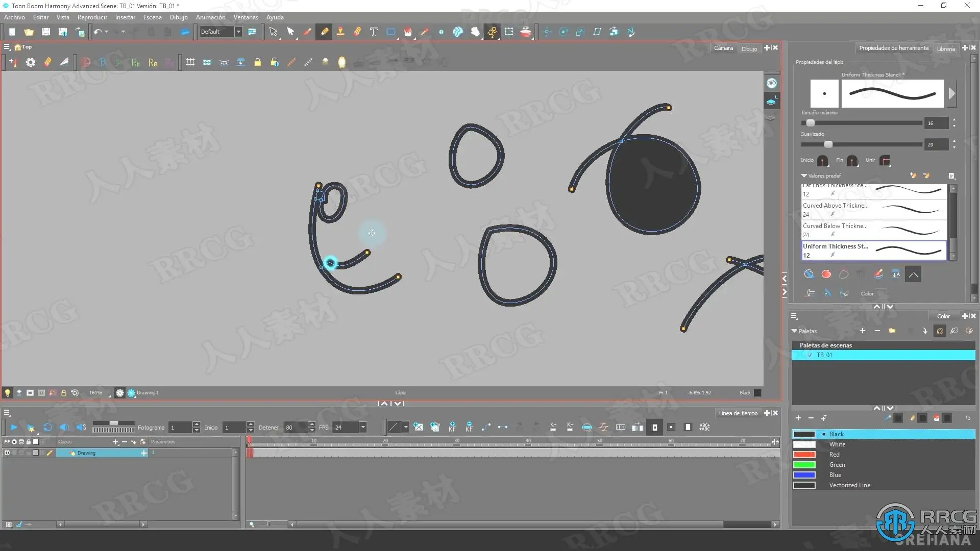Open the Animación menu
This screenshot has height=551, width=980.
coord(210,17)
